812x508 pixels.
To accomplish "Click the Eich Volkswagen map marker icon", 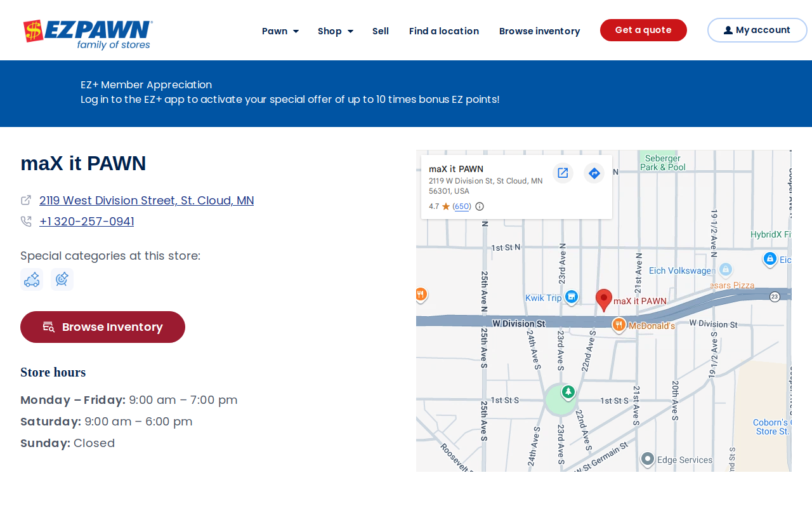I will [x=726, y=270].
